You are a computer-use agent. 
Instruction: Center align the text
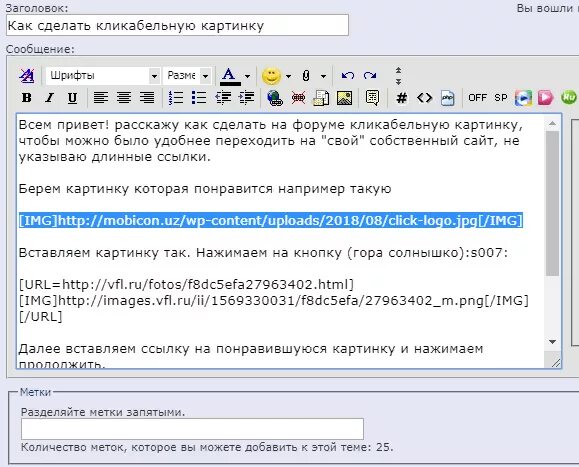pos(124,98)
